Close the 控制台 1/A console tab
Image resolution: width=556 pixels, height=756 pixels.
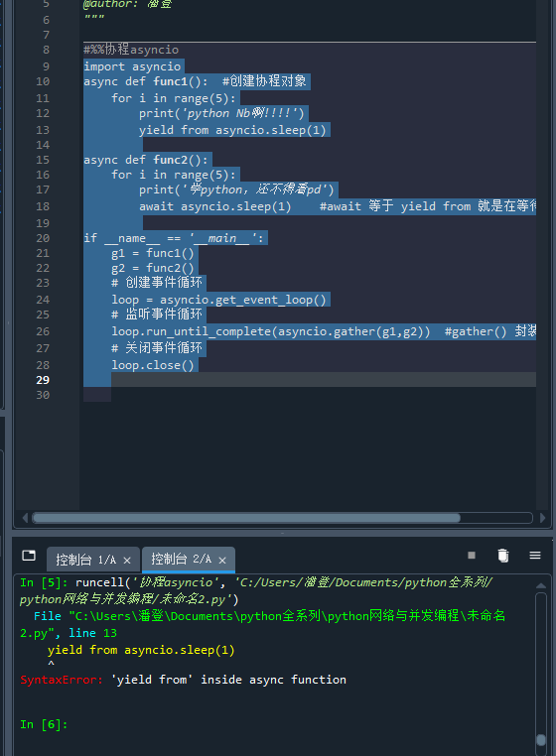[x=127, y=561]
